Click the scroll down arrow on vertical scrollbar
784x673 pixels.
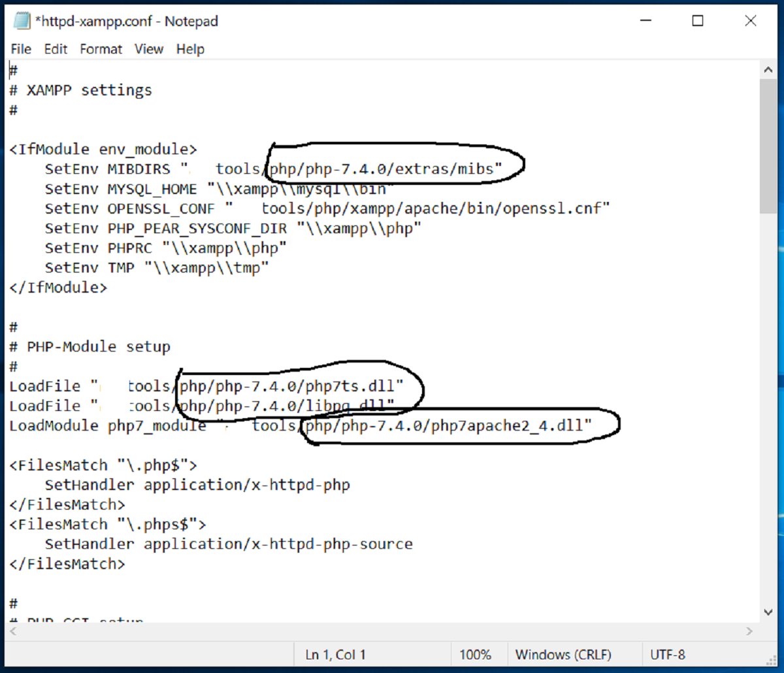pos(768,612)
